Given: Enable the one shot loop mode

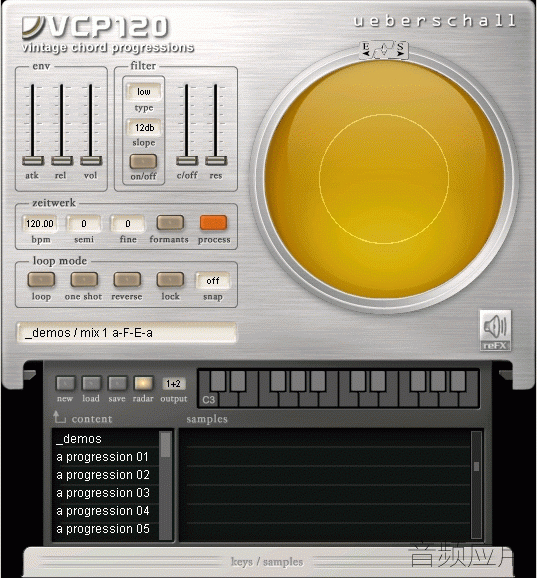Looking at the screenshot, I should coord(84,280).
